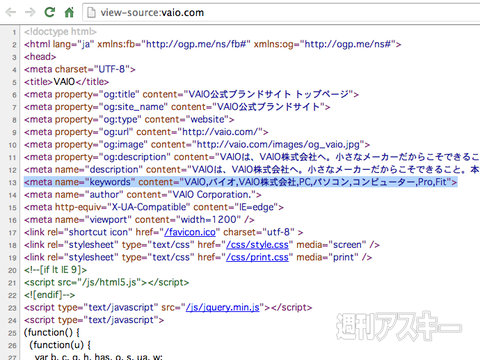Click the meta author VAIO Corporation line

click(x=142, y=194)
